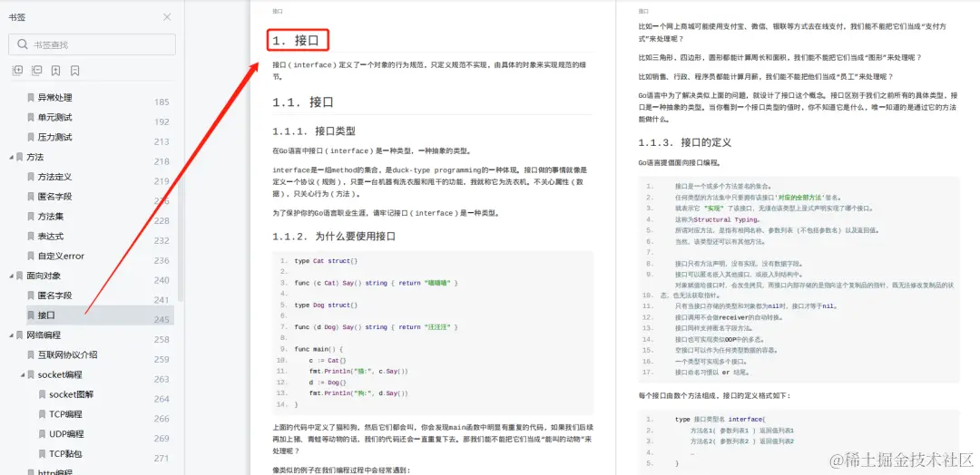Image resolution: width=980 pixels, height=475 pixels.
Task: Close the 书签 bookmarks panel
Action: click(167, 17)
